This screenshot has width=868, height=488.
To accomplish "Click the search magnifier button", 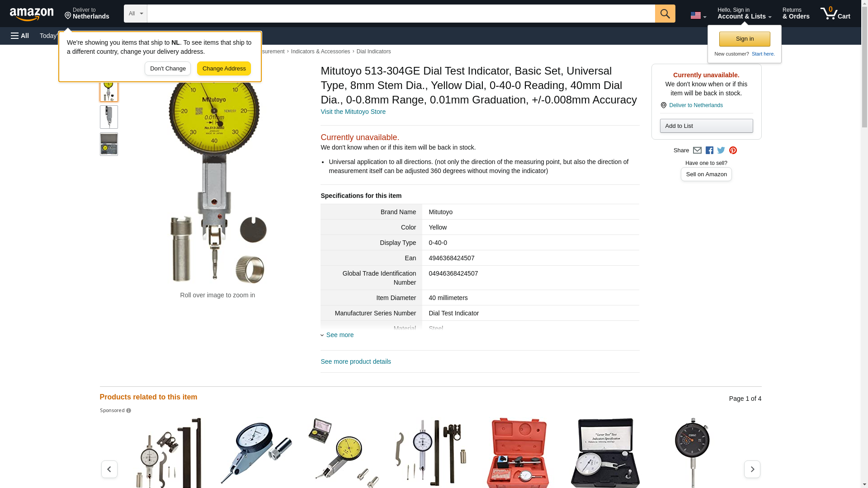I will point(665,14).
